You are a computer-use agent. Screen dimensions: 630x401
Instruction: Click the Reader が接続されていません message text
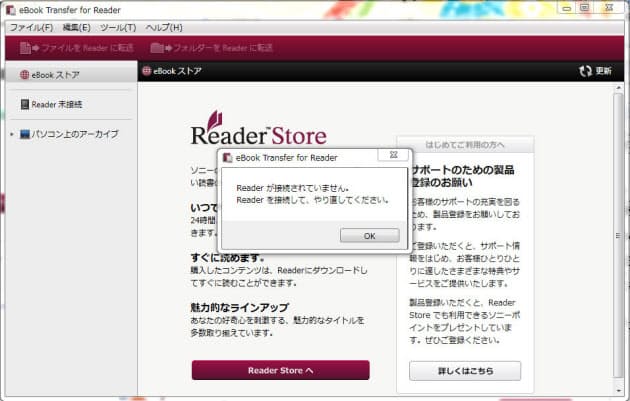292,188
